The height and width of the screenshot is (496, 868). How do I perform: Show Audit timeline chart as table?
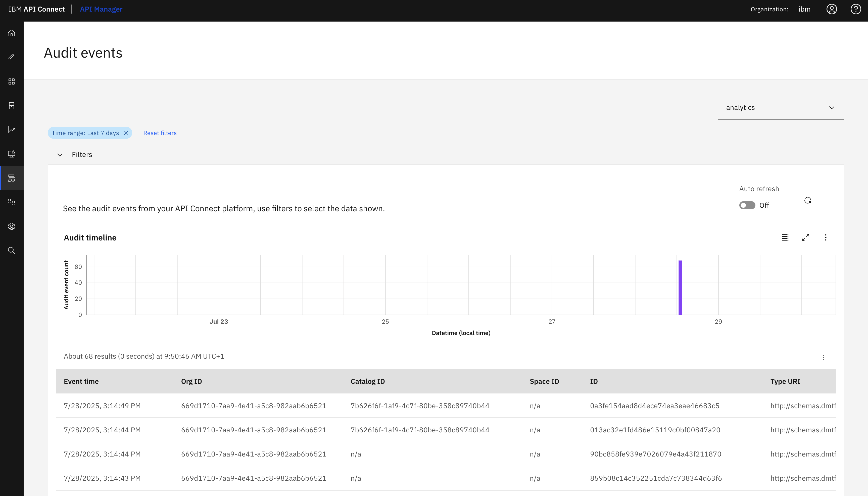click(785, 237)
